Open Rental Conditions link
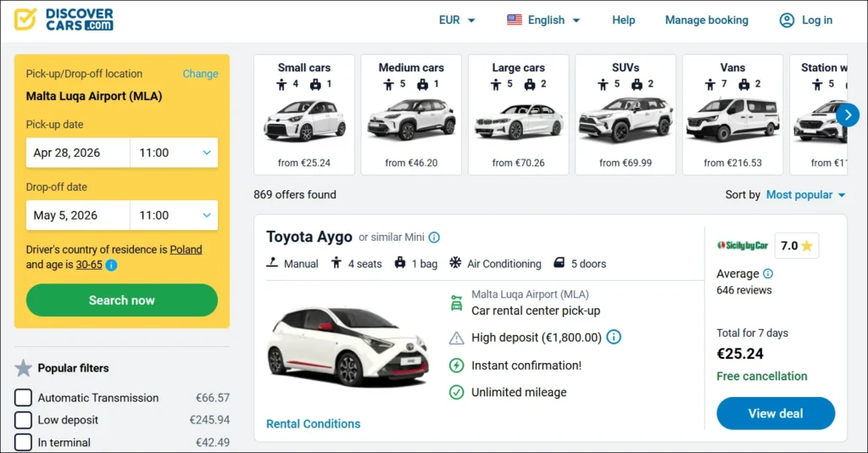Image resolution: width=868 pixels, height=453 pixels. click(x=314, y=423)
